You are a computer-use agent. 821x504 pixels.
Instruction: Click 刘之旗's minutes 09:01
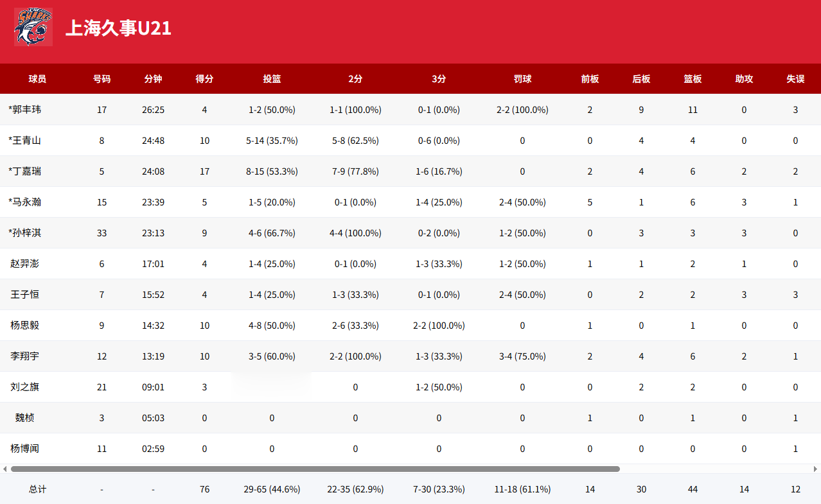pyautogui.click(x=153, y=387)
